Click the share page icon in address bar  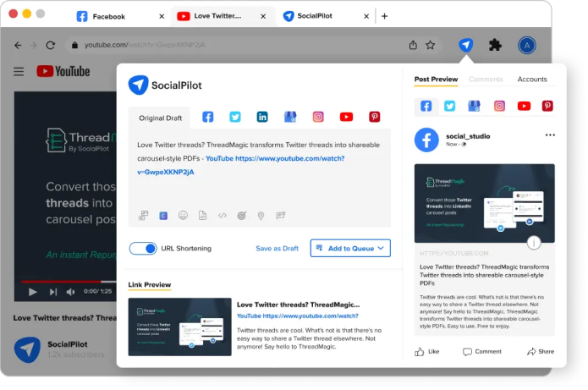[x=413, y=45]
